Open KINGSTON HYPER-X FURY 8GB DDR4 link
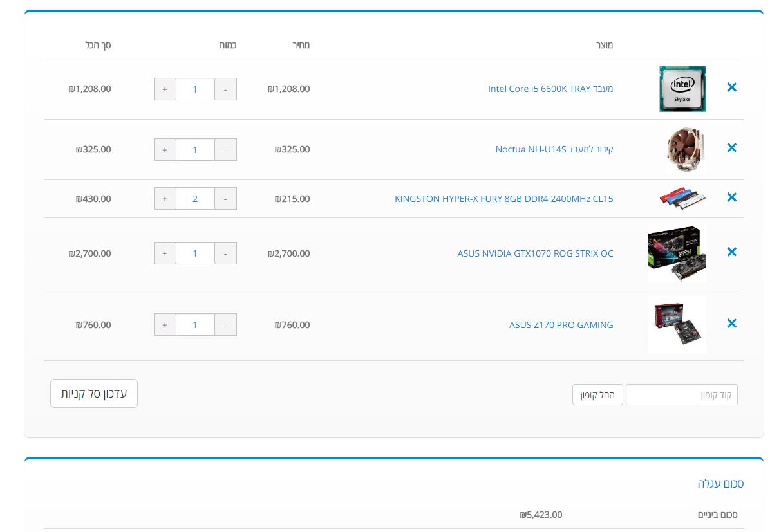This screenshot has width=770, height=532. [504, 199]
